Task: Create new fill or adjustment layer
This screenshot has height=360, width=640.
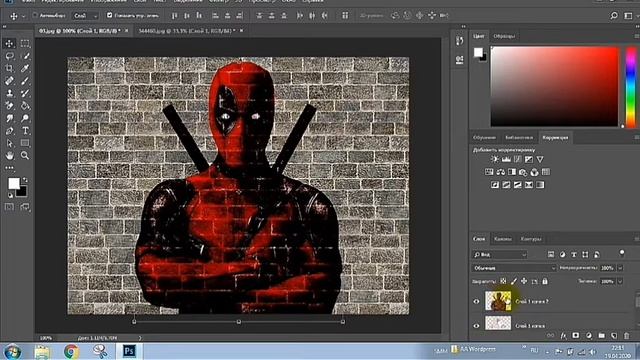Action: 589,336
